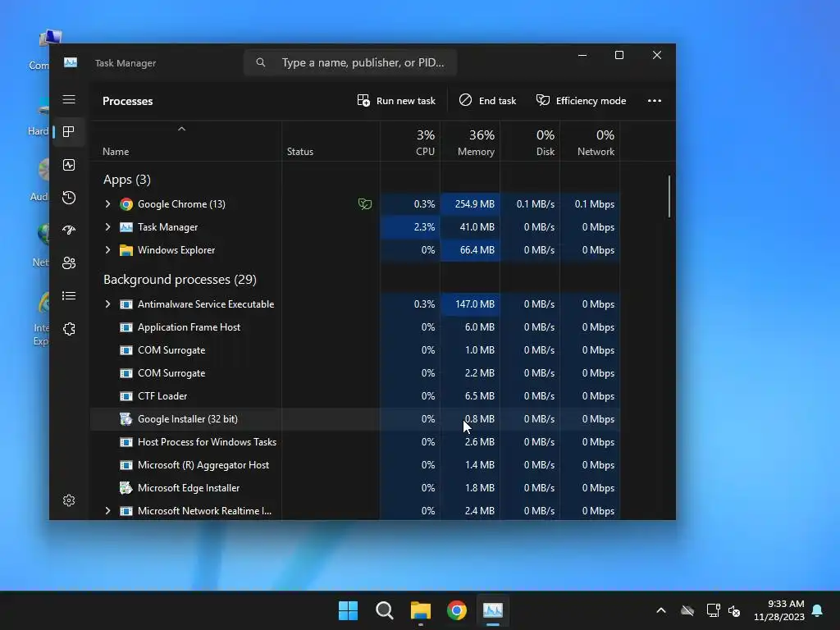Open the Details sidebar page
Screen dimensions: 840x630
(x=69, y=295)
